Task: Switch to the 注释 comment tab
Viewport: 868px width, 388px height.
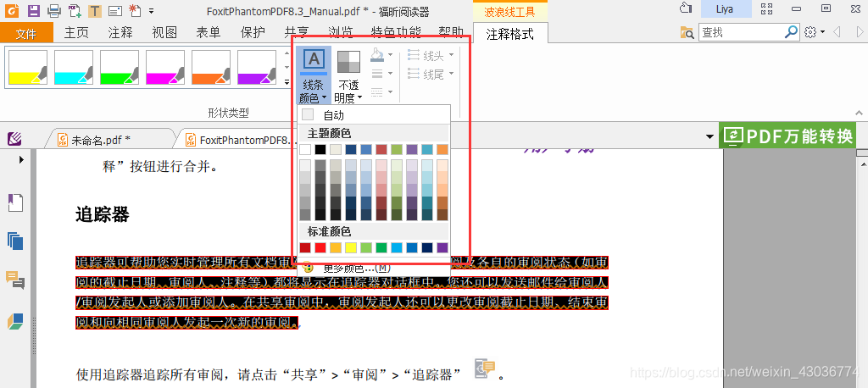Action: (x=120, y=33)
